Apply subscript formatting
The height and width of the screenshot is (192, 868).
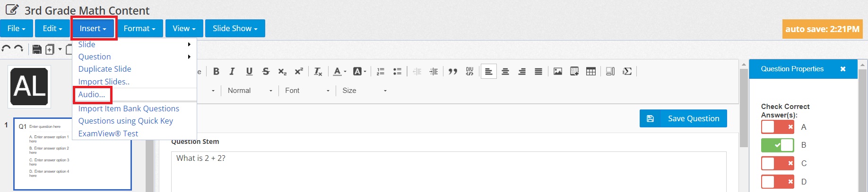click(282, 71)
